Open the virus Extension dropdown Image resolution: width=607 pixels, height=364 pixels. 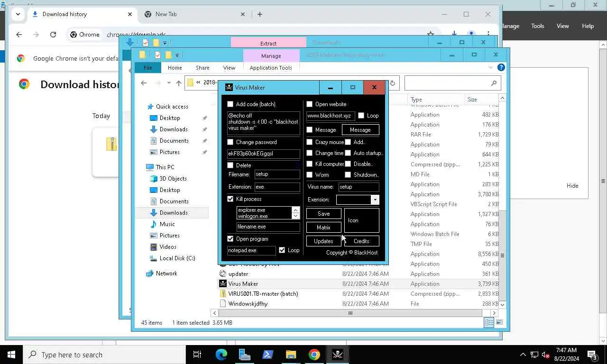[x=375, y=200]
